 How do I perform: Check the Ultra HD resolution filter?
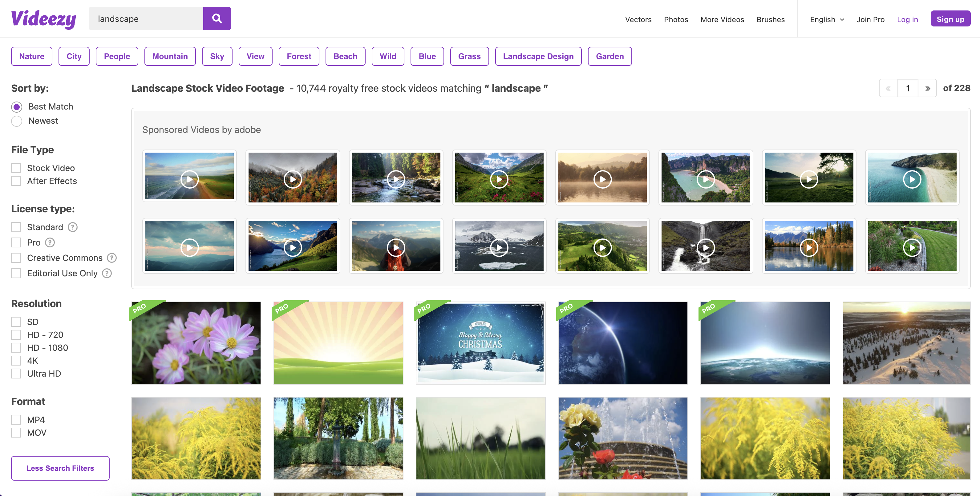tap(16, 373)
